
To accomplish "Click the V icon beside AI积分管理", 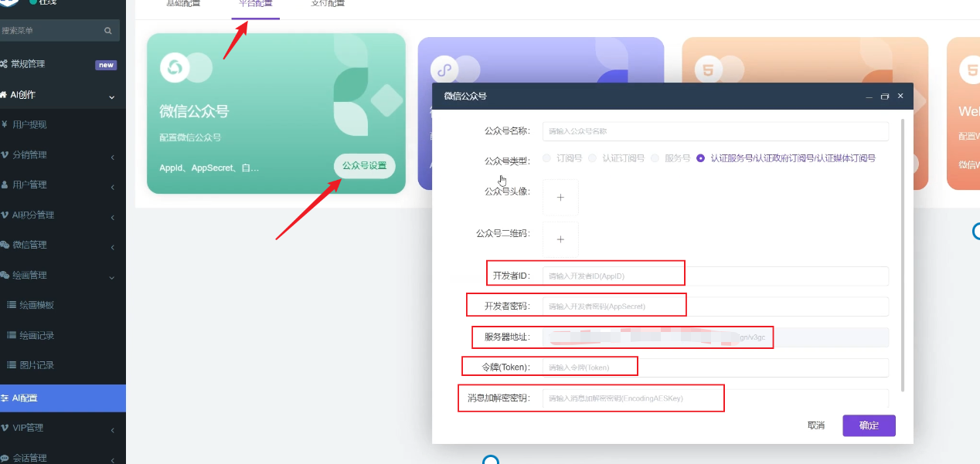I will coord(5,215).
